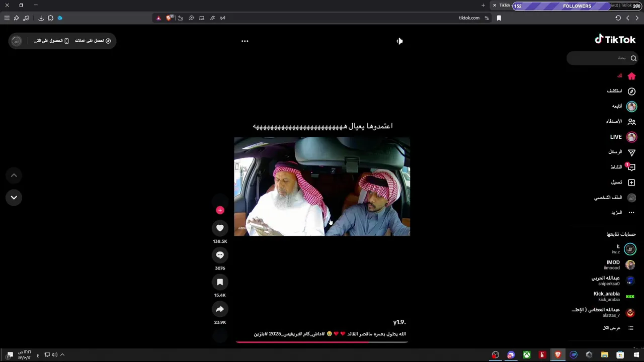
Task: Like the video with the heart icon
Action: (220, 228)
